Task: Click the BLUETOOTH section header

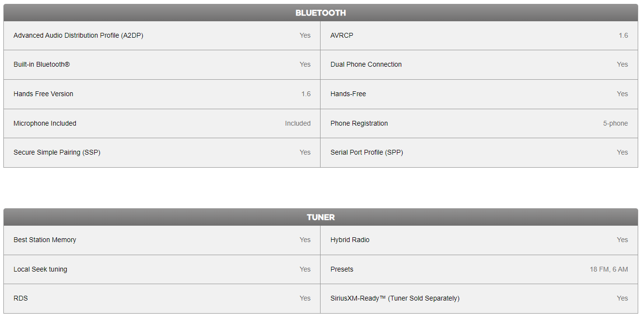Action: [x=321, y=13]
